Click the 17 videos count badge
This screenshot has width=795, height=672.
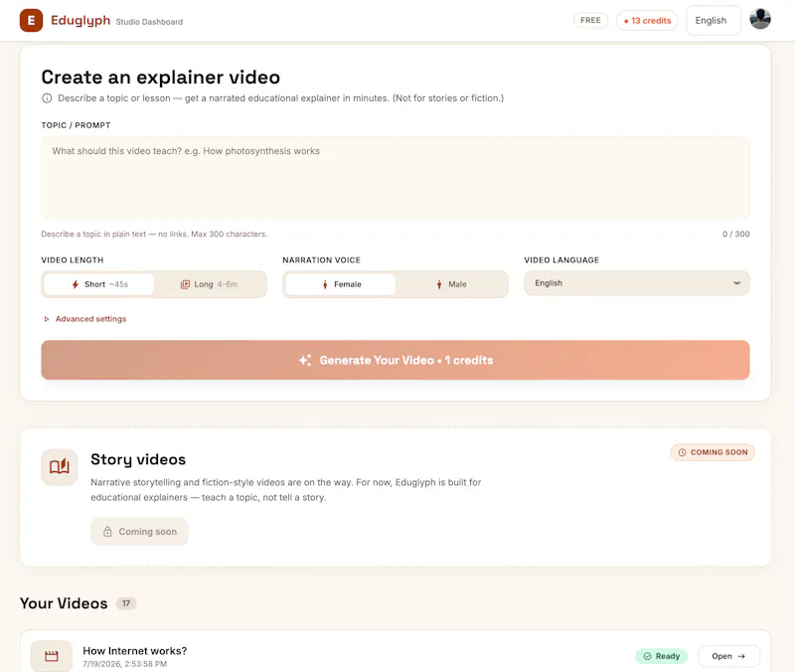pos(126,603)
